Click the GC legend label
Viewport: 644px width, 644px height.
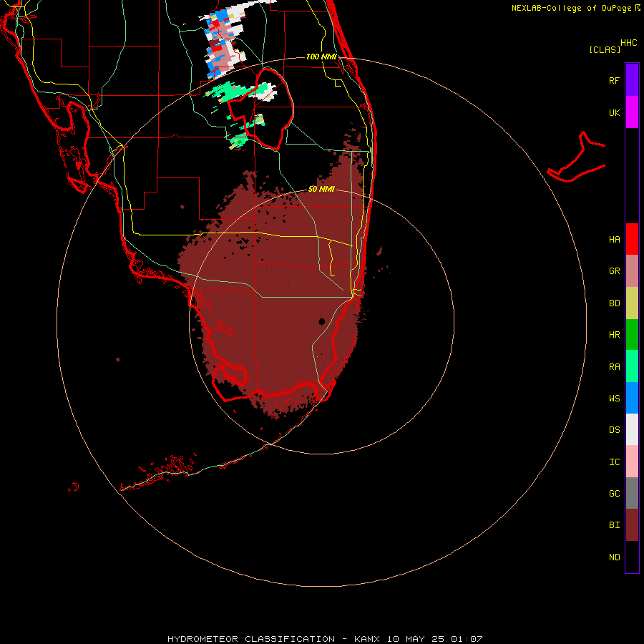click(614, 494)
